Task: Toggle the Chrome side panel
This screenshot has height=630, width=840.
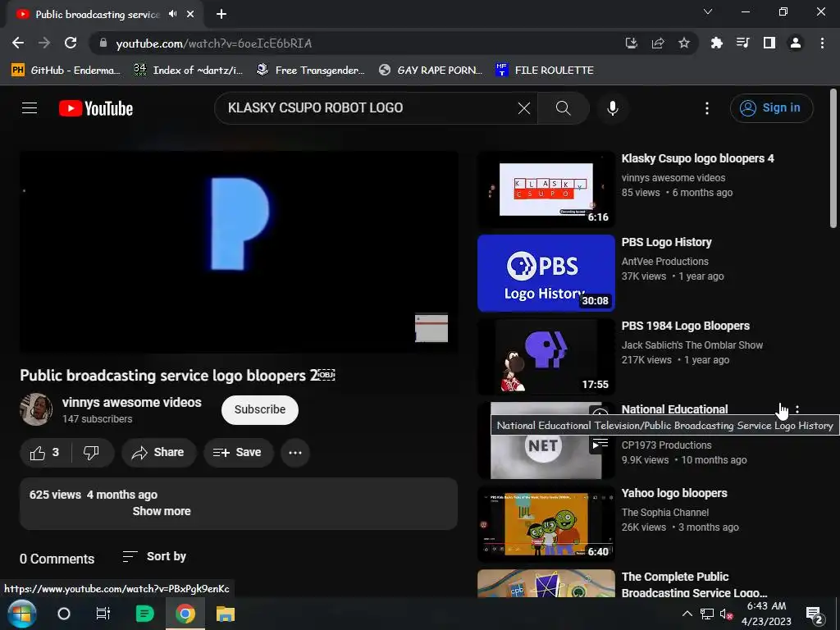Action: (769, 43)
